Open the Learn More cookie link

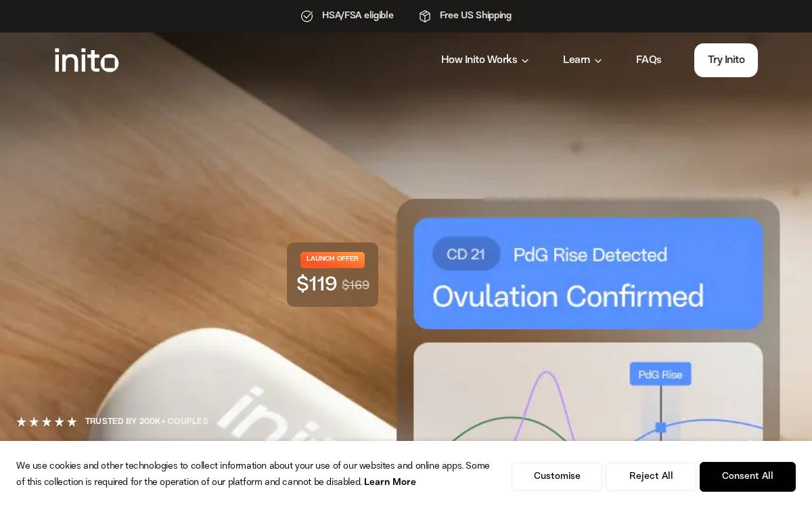pos(390,482)
